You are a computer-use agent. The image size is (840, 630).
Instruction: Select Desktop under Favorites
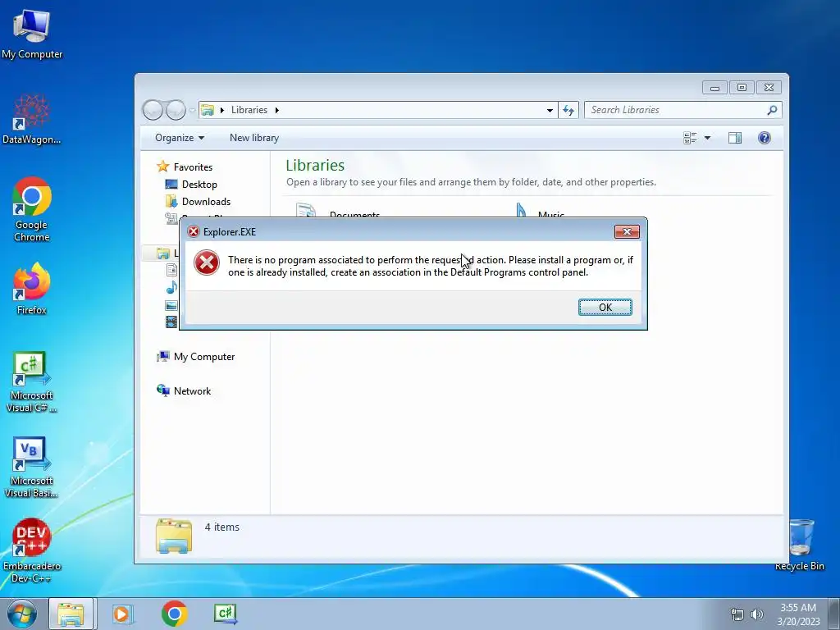click(191, 185)
